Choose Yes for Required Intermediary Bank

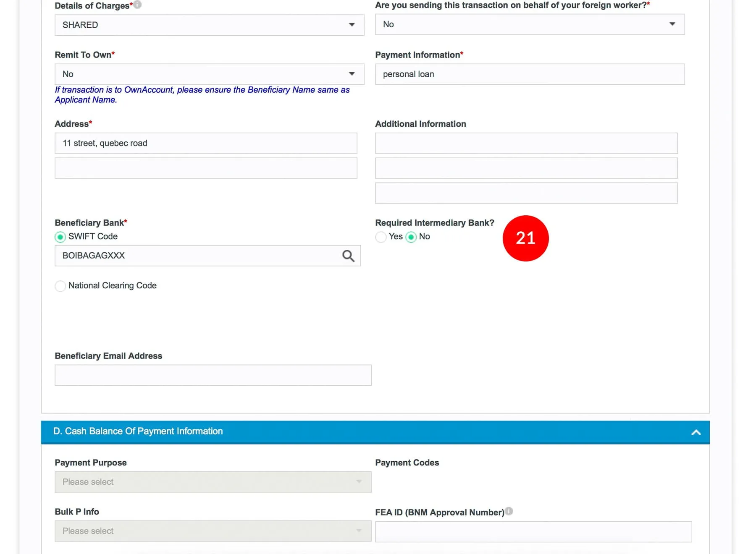pos(381,237)
